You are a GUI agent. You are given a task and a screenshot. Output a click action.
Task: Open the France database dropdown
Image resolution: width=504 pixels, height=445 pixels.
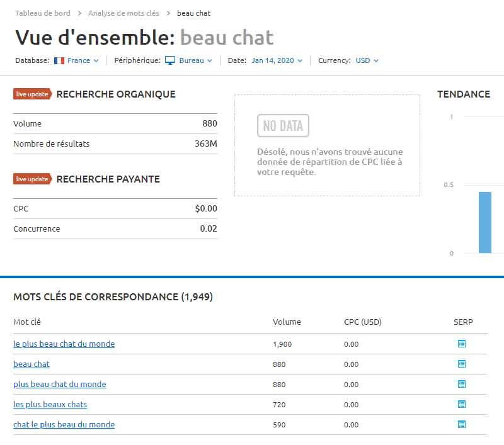[x=83, y=60]
